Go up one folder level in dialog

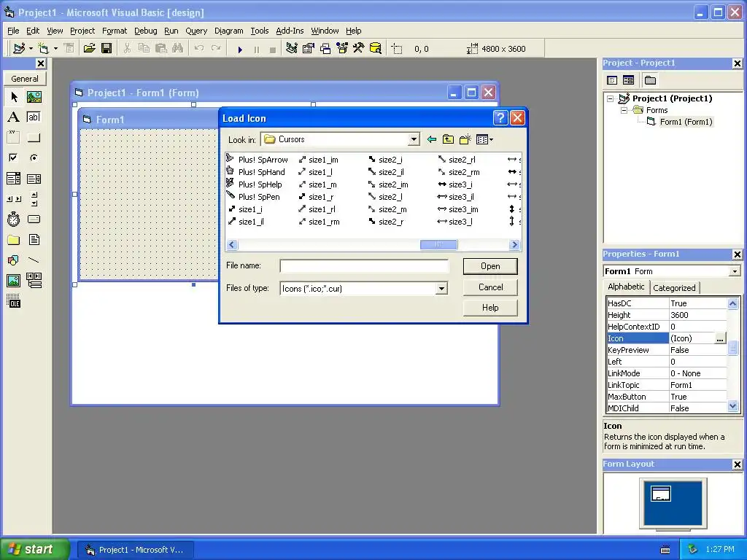[x=449, y=139]
